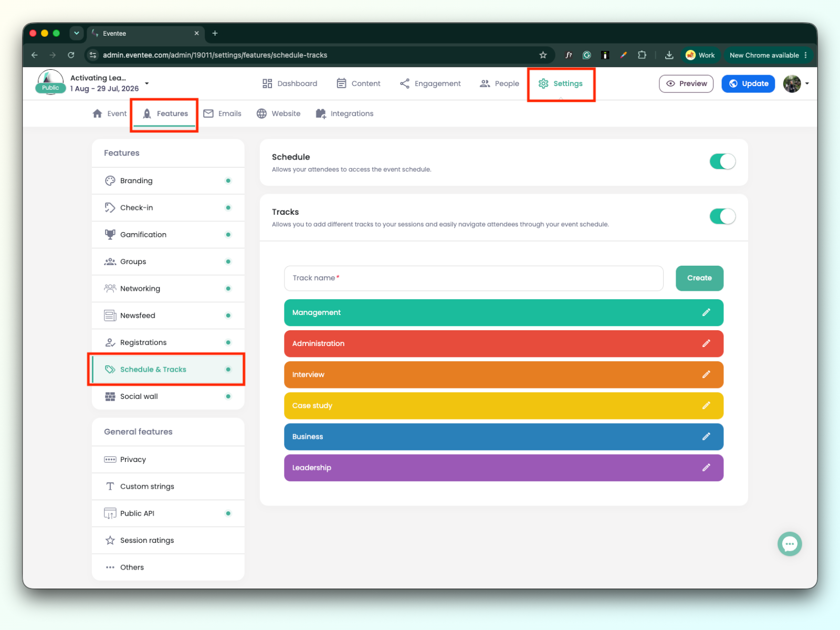Reload the page with refresh icon
Image resolution: width=840 pixels, height=630 pixels.
tap(71, 55)
